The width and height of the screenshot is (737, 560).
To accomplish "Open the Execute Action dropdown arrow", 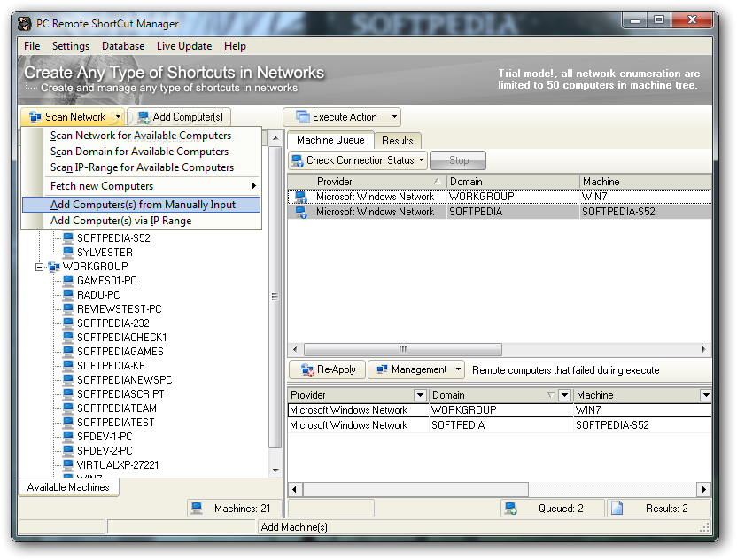I will [x=394, y=117].
